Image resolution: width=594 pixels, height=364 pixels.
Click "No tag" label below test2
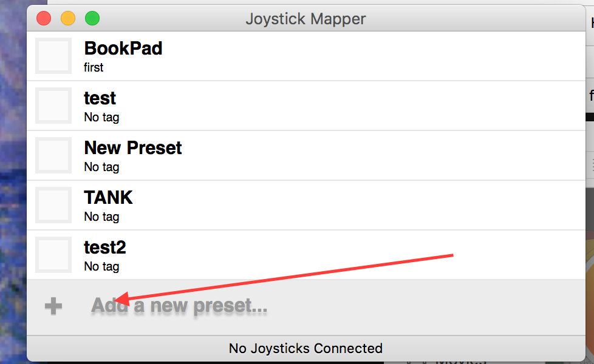pyautogui.click(x=101, y=266)
